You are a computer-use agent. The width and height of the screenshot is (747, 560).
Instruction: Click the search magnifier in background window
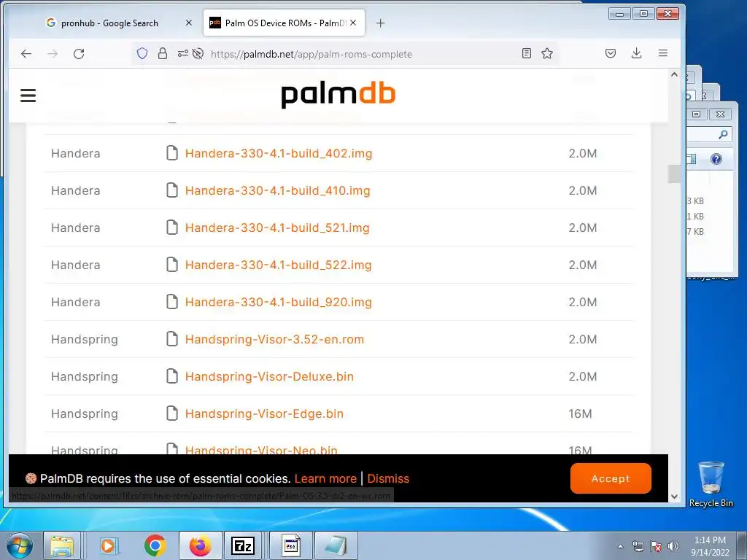tap(723, 135)
